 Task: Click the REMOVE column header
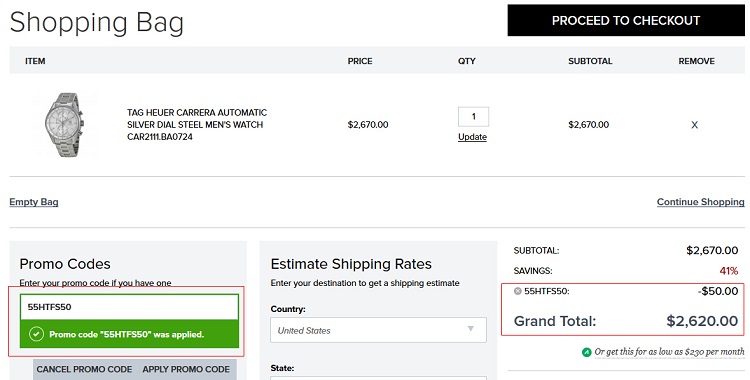coord(696,61)
